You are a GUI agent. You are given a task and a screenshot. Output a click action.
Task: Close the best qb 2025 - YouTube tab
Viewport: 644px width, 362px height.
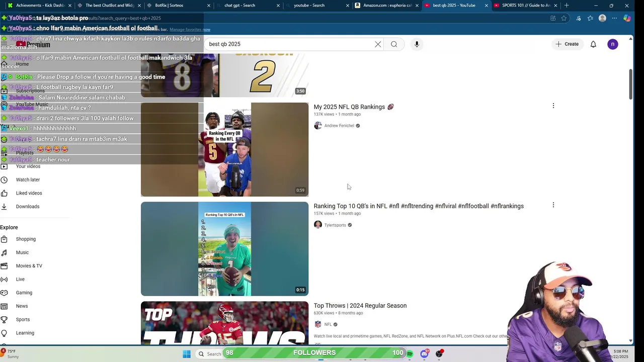coord(486,6)
